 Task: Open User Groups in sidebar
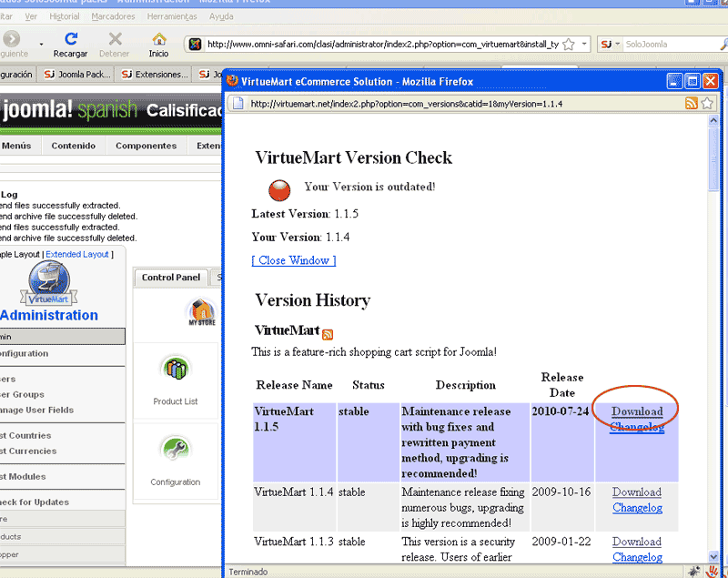[22, 395]
